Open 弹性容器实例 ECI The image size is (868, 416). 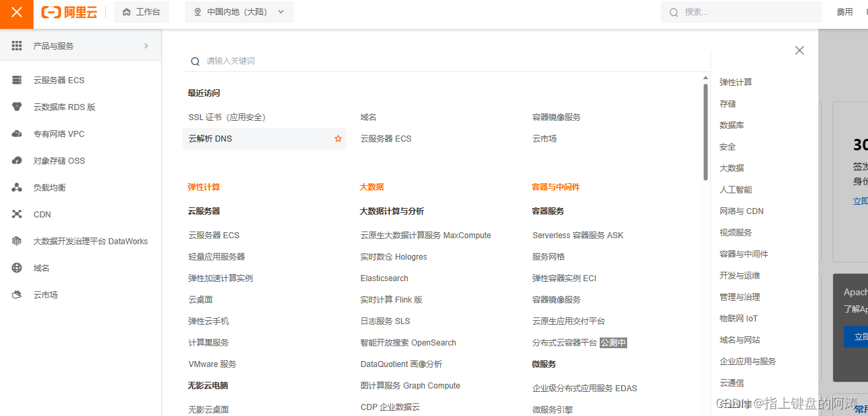[x=565, y=278]
